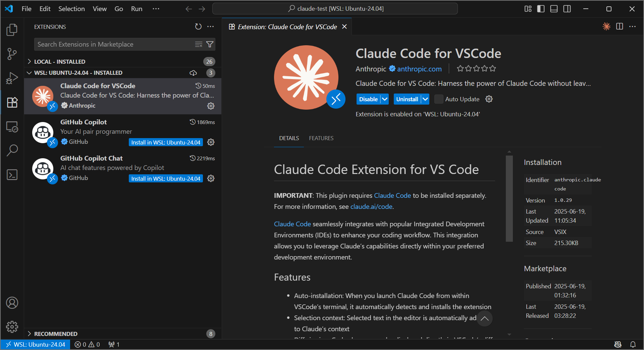Clear extensions search results icon
The height and width of the screenshot is (350, 644).
(x=199, y=44)
